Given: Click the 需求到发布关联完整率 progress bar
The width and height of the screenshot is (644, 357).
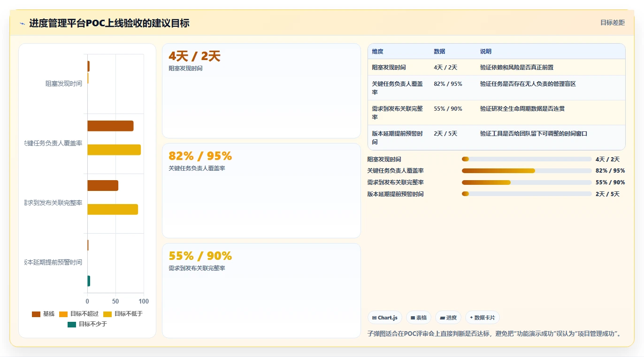Looking at the screenshot, I should coord(527,182).
